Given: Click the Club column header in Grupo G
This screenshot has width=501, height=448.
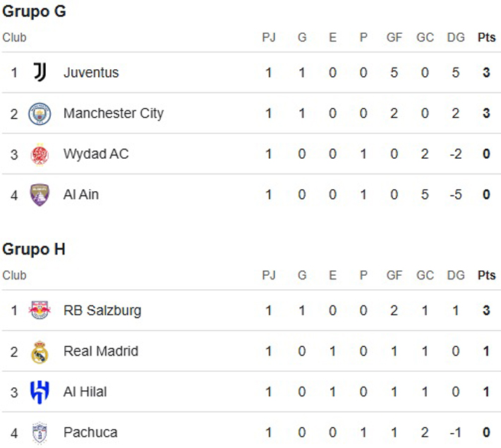Looking at the screenshot, I should pos(14,37).
